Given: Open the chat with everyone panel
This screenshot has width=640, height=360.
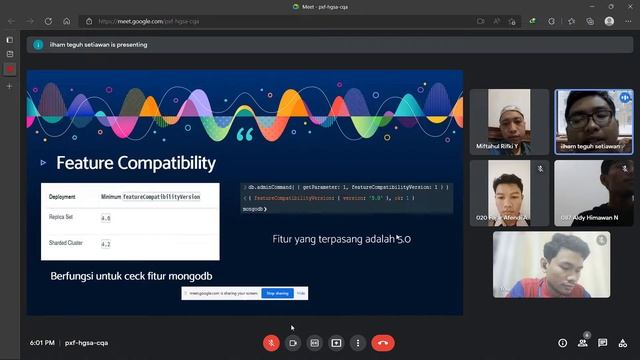Looking at the screenshot, I should coord(602,343).
